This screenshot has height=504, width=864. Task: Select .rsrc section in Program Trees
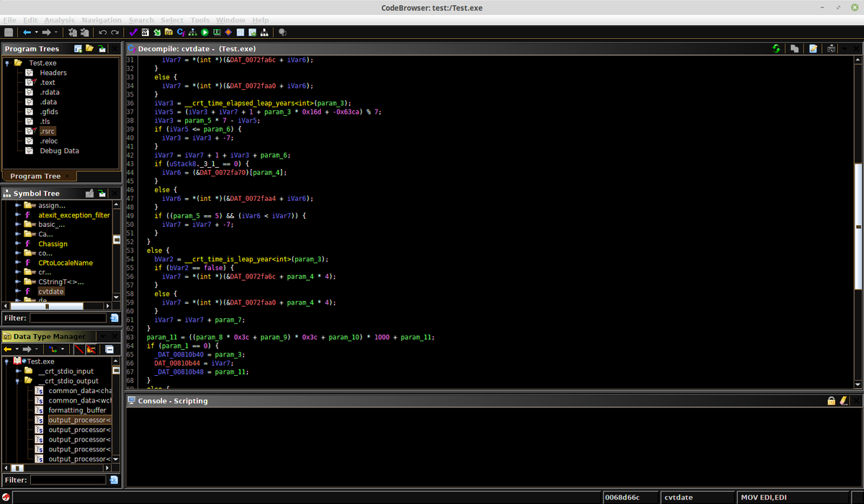pos(48,131)
